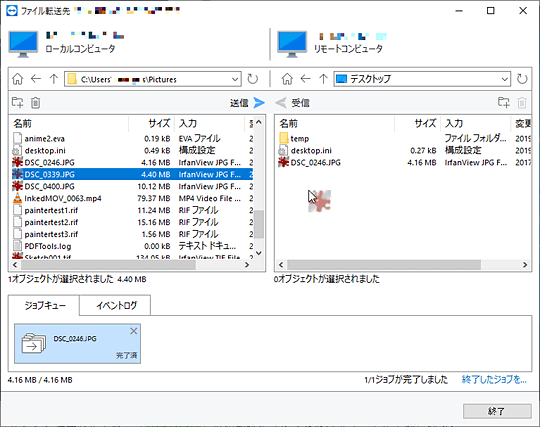This screenshot has width=540, height=427.
Task: Remove DSC_0246.JPG job from queue
Action: (x=134, y=331)
